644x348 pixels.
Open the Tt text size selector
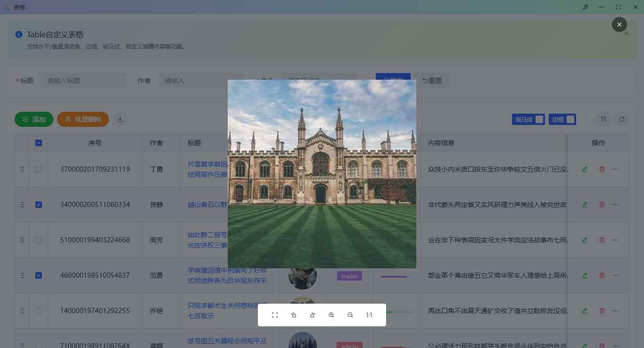[x=603, y=119]
